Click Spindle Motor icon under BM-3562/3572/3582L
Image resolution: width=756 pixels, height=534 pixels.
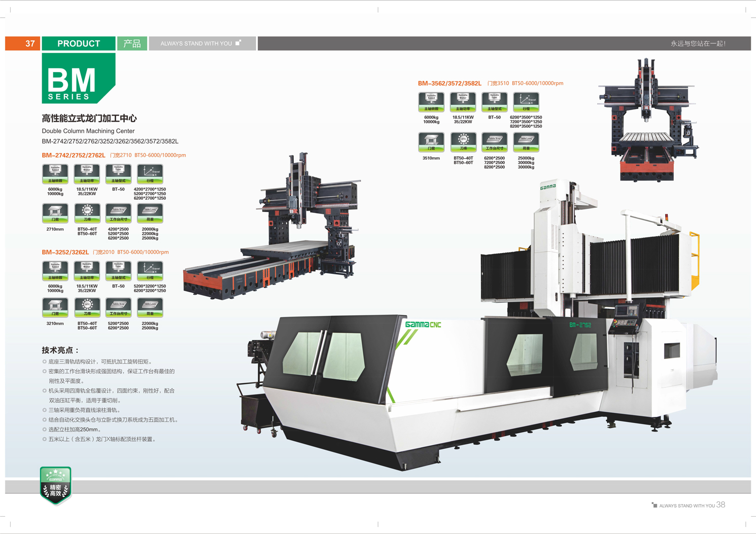click(x=463, y=102)
